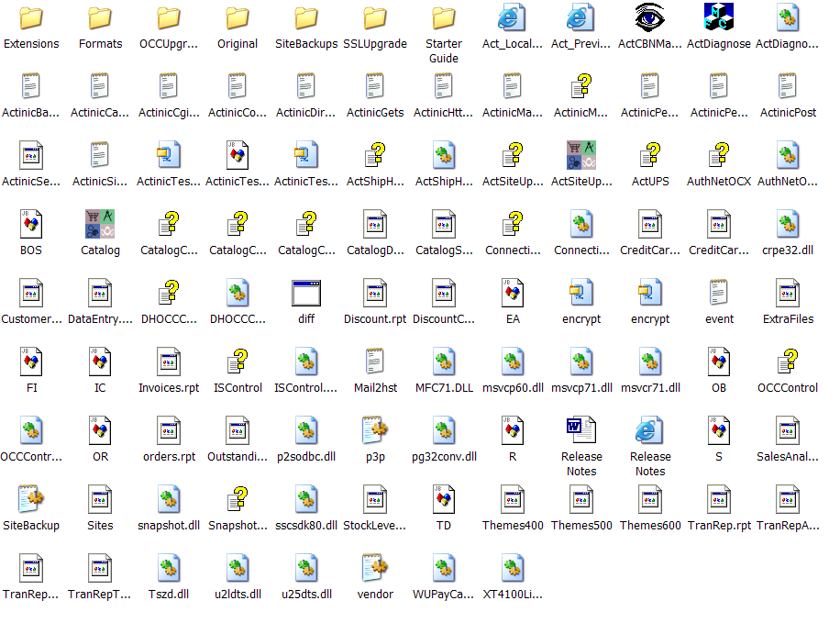Select the Starter Guide folder

(444, 18)
